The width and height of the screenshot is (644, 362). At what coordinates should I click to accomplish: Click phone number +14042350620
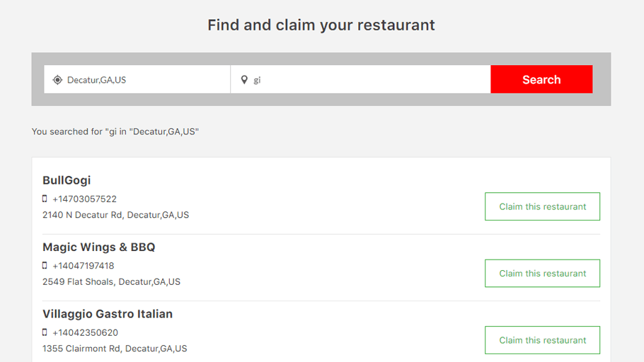86,332
